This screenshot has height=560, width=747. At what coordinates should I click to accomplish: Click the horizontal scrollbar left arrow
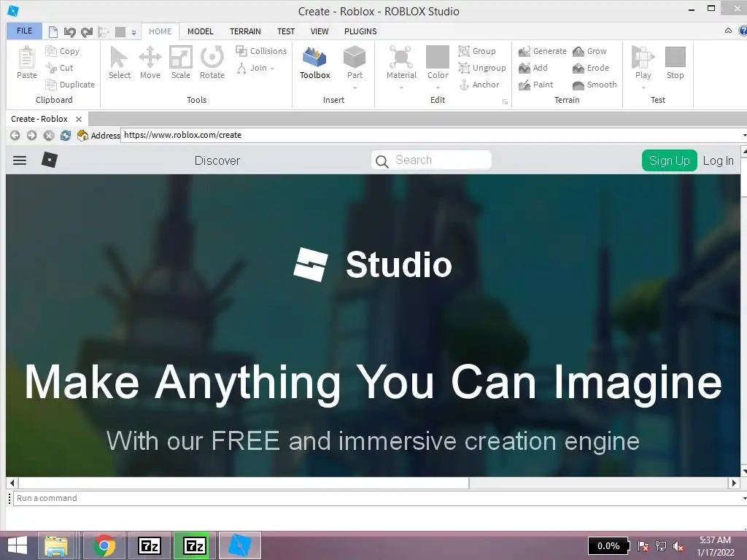pos(12,483)
